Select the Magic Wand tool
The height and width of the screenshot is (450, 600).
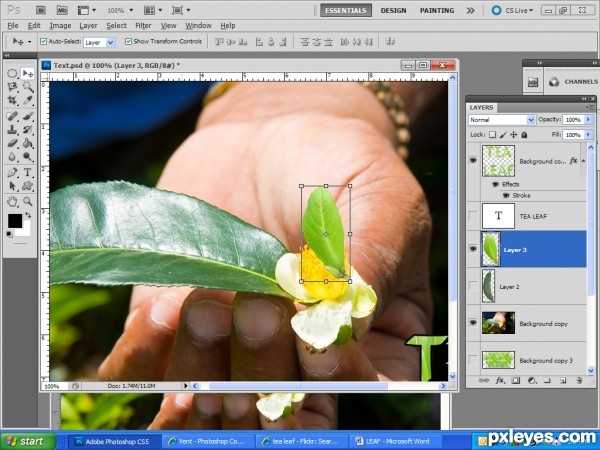tap(28, 87)
